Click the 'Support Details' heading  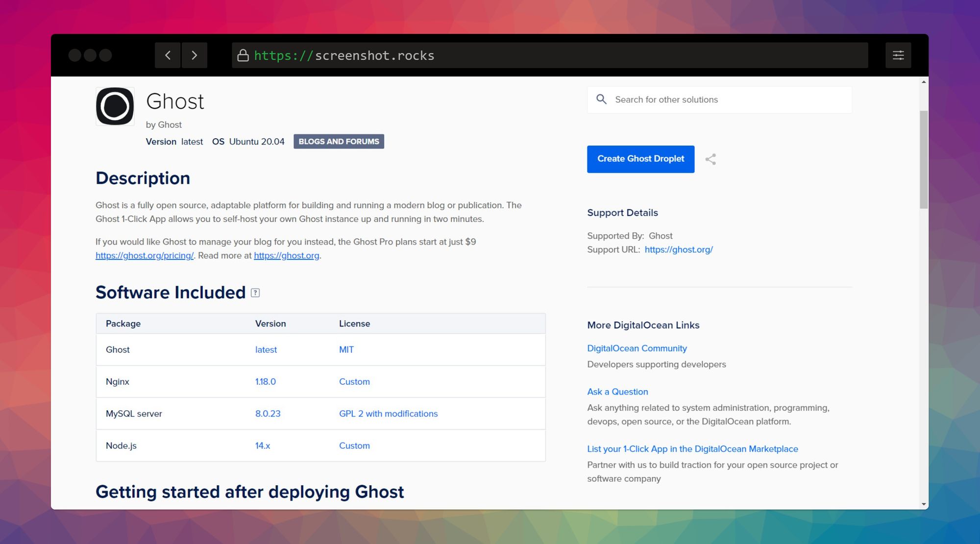click(x=622, y=213)
